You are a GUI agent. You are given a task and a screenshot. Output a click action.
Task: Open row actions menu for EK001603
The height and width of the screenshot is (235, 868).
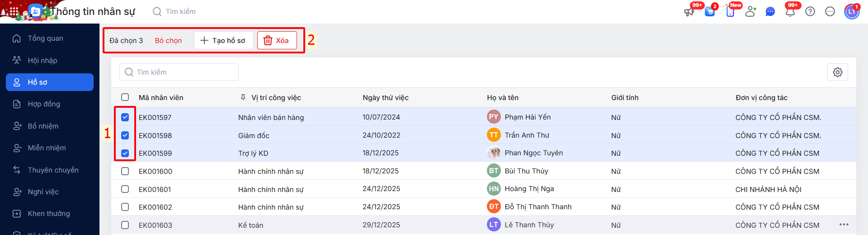tap(844, 225)
